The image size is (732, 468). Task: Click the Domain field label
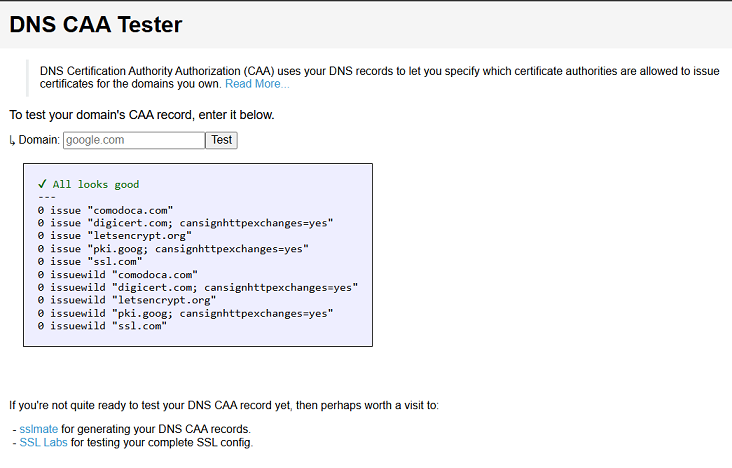(x=39, y=140)
